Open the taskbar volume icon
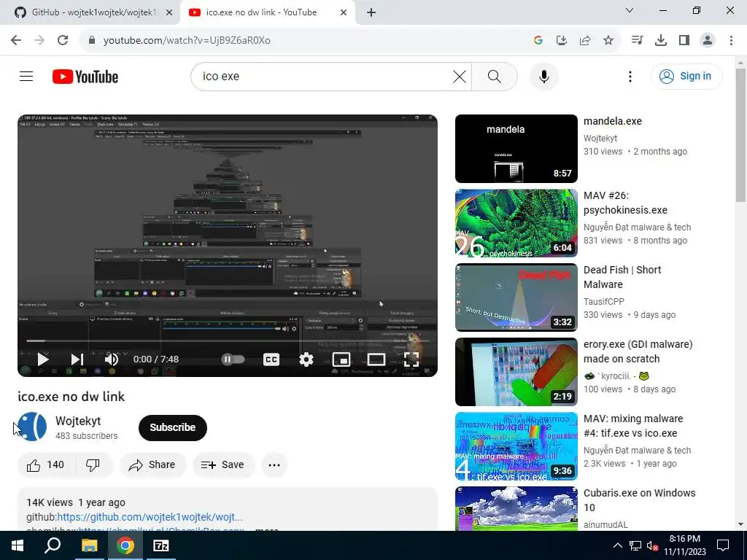Viewport: 747px width, 560px height. point(652,545)
